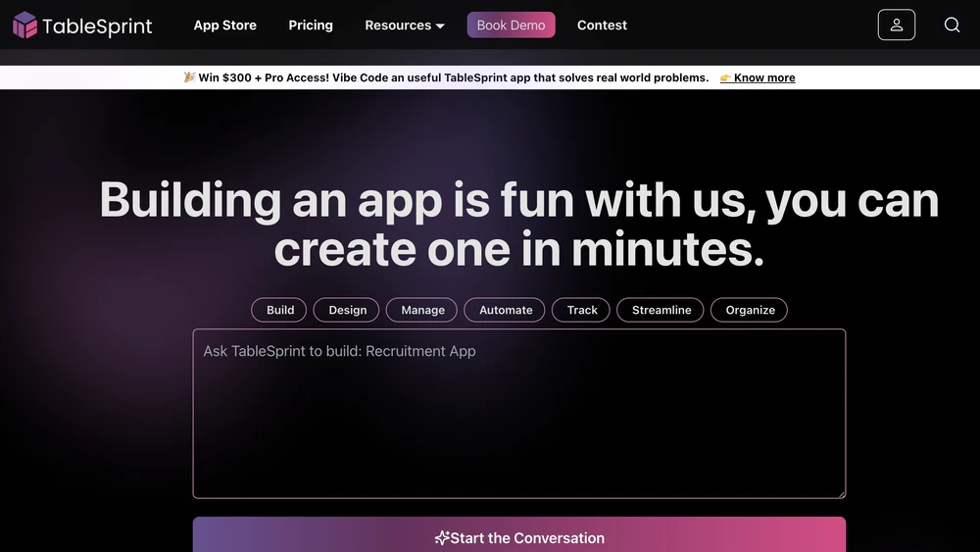Click the textarea resize handle corner

(x=841, y=494)
